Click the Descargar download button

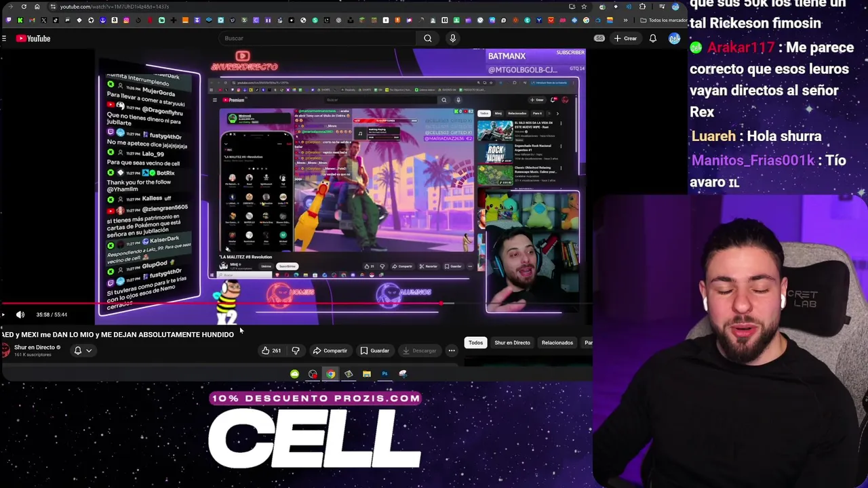tap(419, 350)
